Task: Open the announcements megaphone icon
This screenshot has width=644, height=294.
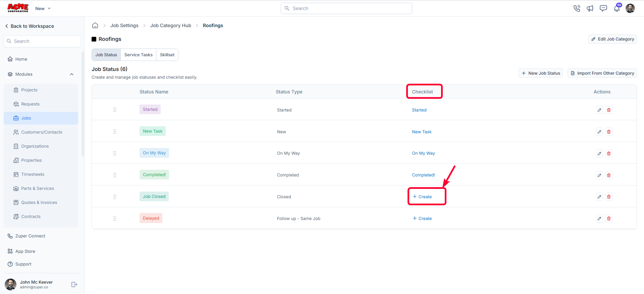Action: [x=590, y=8]
